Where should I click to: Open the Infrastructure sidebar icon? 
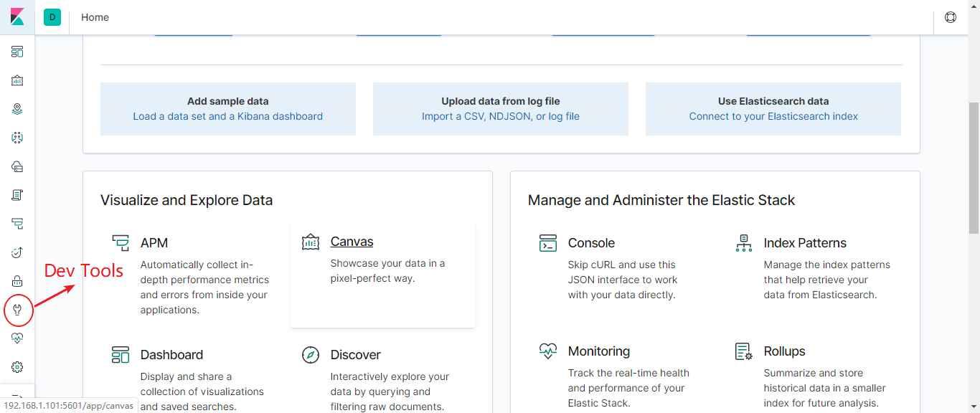(x=17, y=166)
